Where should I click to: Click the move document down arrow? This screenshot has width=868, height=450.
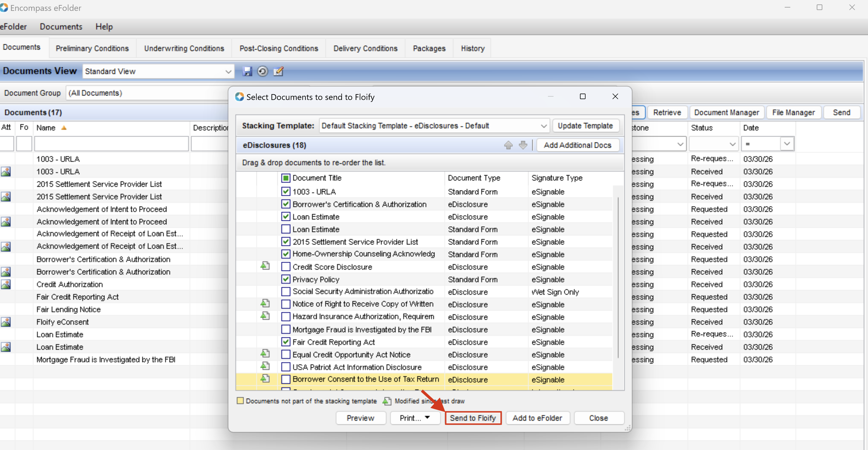pos(523,145)
